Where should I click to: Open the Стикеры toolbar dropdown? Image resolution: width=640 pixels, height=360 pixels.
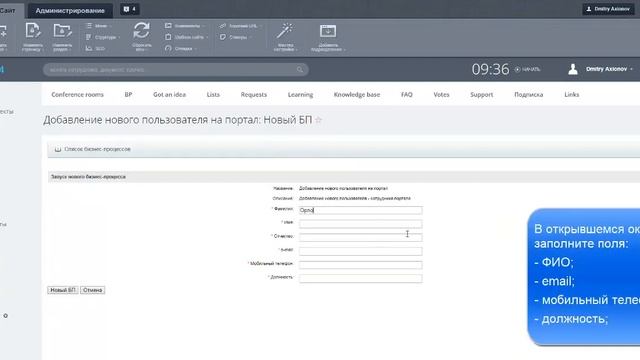point(235,37)
